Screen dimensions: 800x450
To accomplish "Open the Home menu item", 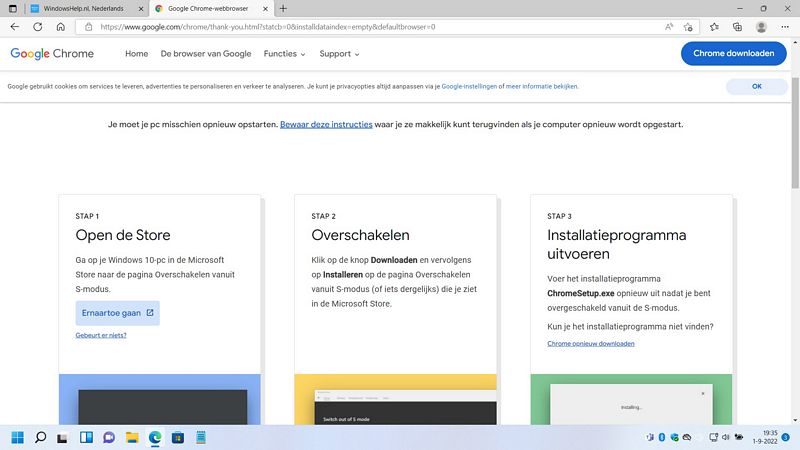I will [137, 54].
